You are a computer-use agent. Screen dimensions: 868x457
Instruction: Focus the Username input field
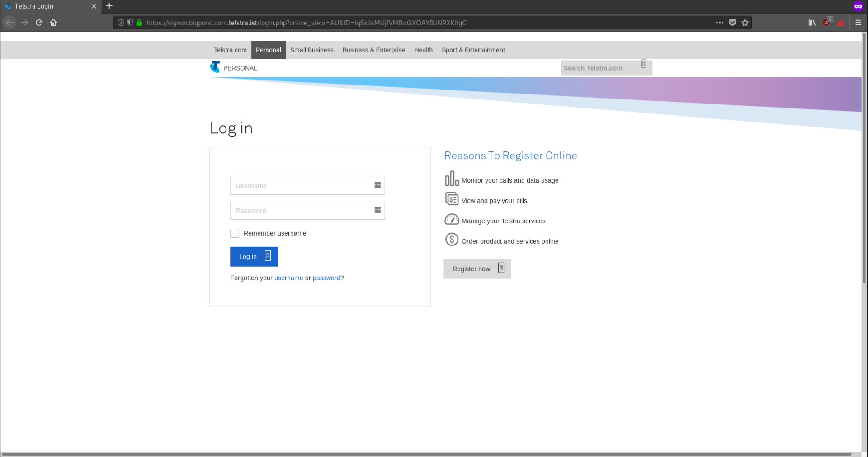tap(307, 186)
